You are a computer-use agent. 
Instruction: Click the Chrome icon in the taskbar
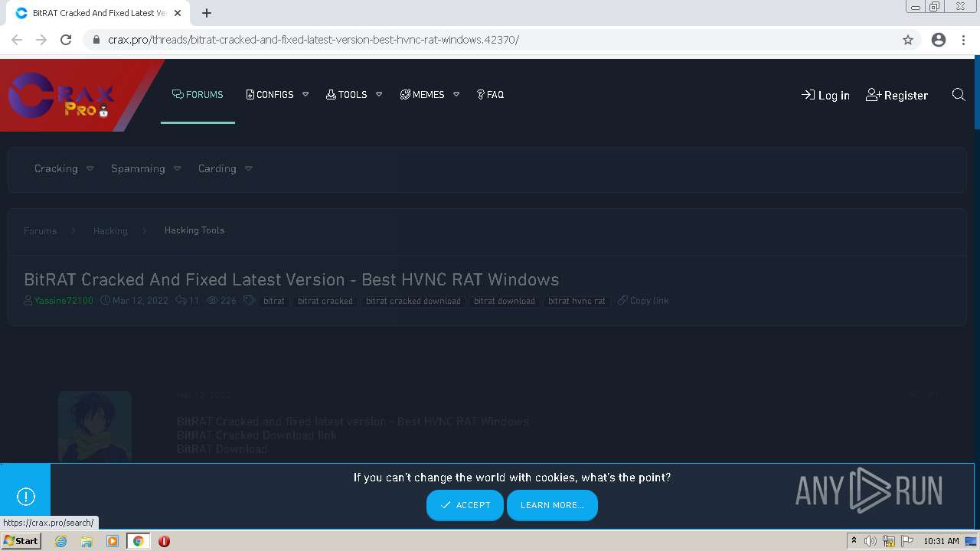138,541
